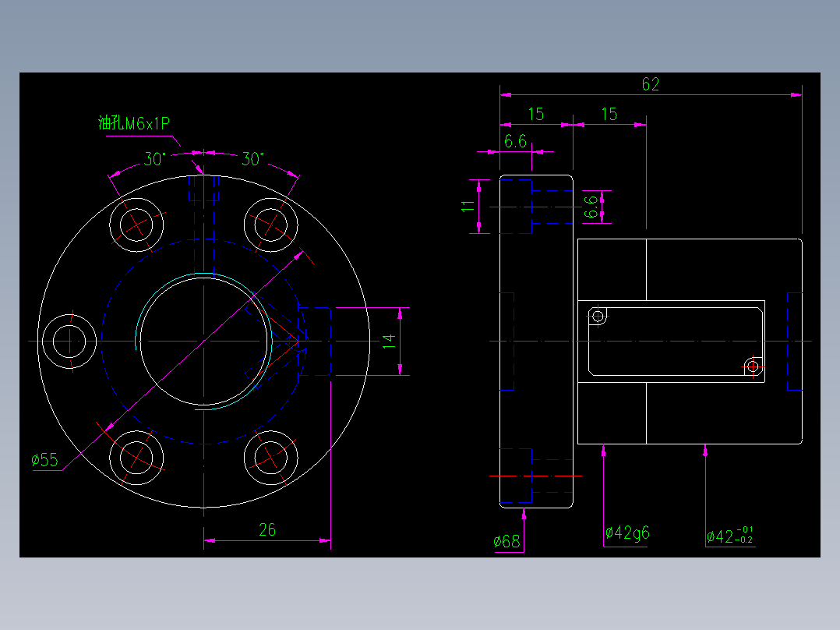This screenshot has height=630, width=840.
Task: Select the 26 horizontal dimension value
Action: tap(267, 529)
